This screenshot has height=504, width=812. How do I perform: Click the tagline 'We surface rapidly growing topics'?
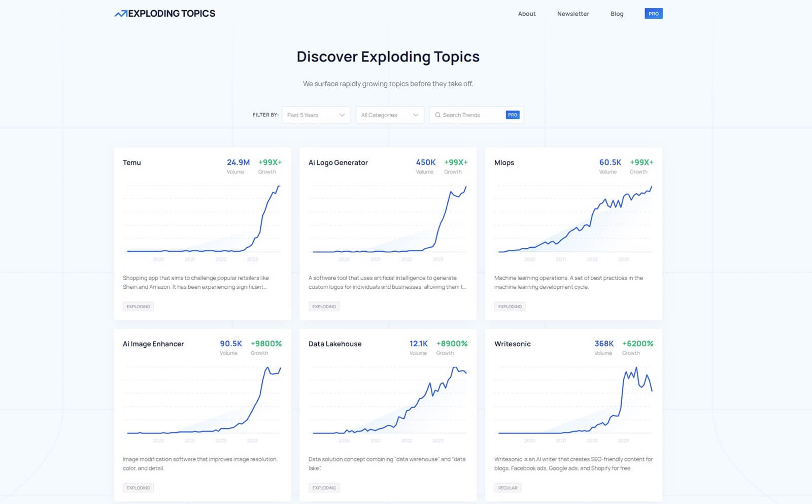(x=388, y=84)
